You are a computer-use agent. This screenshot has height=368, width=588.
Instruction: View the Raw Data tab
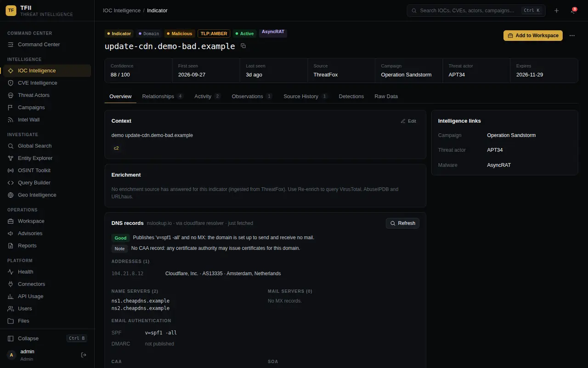[386, 96]
